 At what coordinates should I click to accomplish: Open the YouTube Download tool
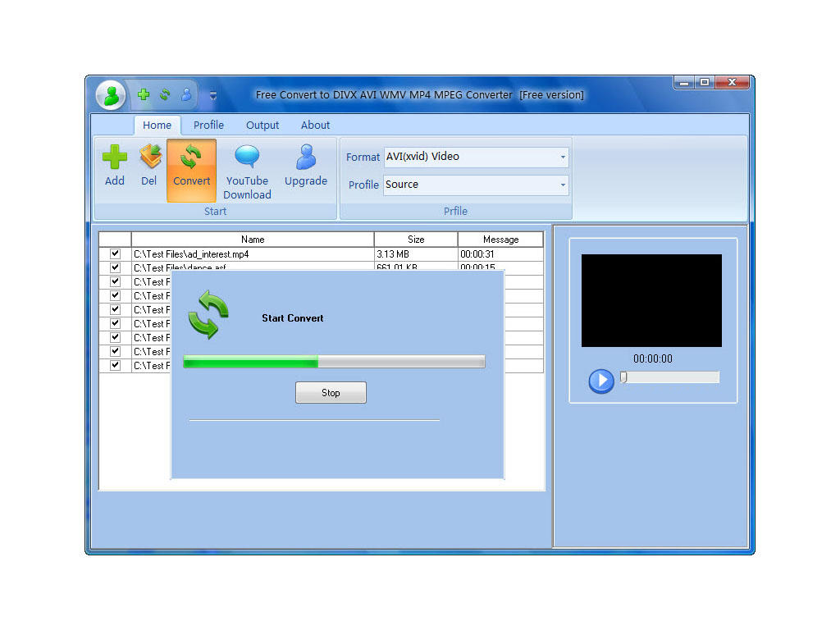point(247,172)
